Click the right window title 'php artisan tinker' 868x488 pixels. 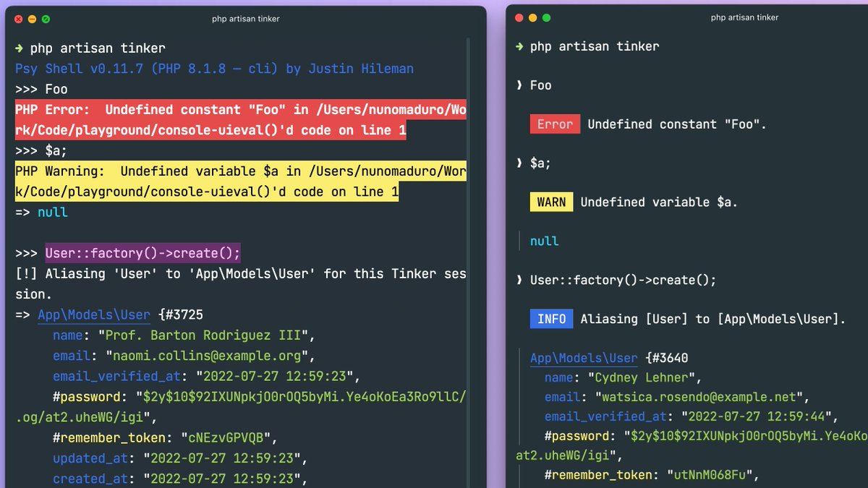[x=744, y=18]
